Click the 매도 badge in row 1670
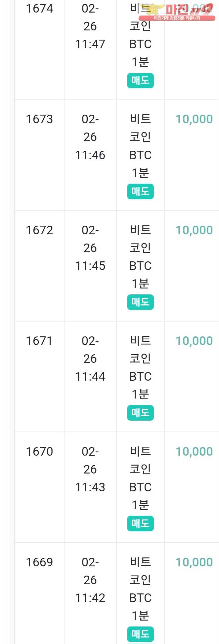 coord(140,523)
